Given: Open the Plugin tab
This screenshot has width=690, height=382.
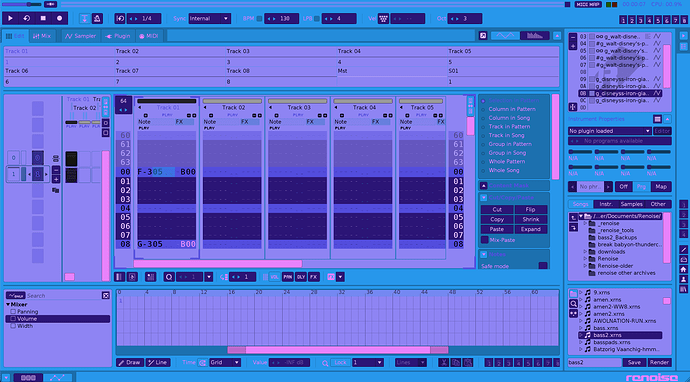Looking at the screenshot, I should (x=117, y=36).
